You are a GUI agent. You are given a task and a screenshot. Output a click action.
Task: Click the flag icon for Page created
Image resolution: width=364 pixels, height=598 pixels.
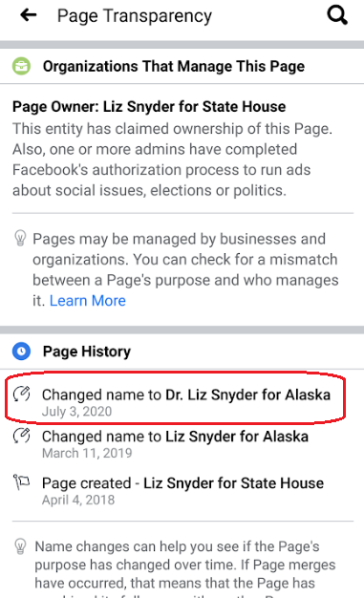21,482
